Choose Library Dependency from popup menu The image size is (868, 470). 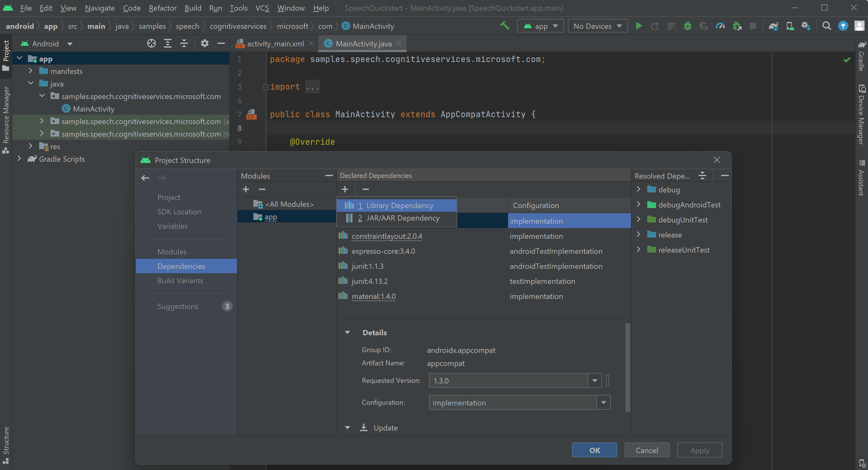click(399, 205)
